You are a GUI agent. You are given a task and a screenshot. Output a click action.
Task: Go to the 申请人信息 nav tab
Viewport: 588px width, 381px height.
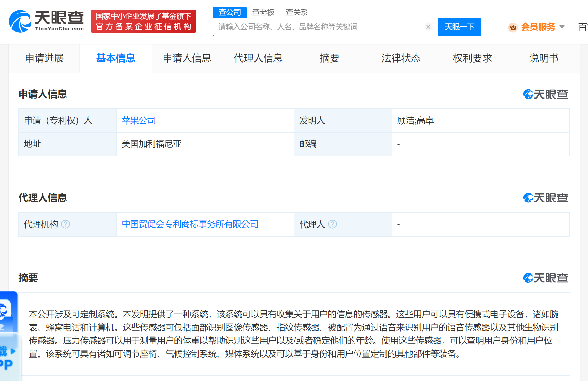[187, 58]
